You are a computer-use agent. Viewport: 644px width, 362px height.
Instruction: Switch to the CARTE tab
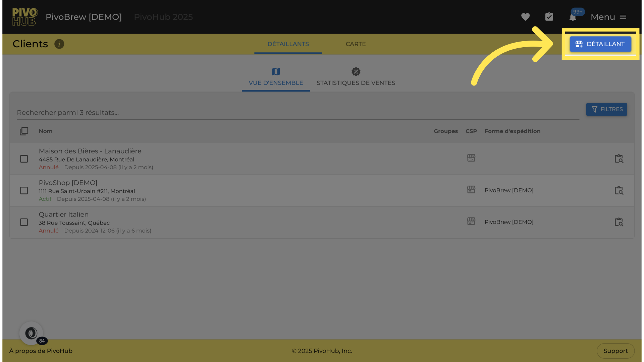pos(356,44)
